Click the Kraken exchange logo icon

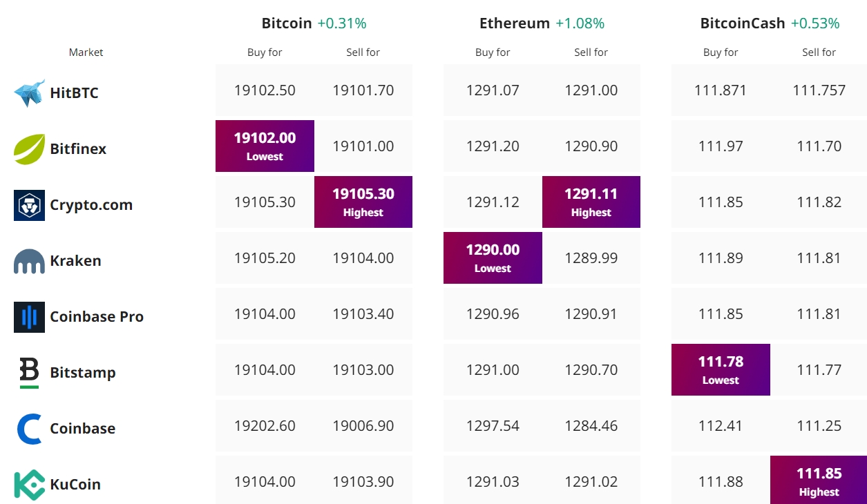[x=29, y=261]
